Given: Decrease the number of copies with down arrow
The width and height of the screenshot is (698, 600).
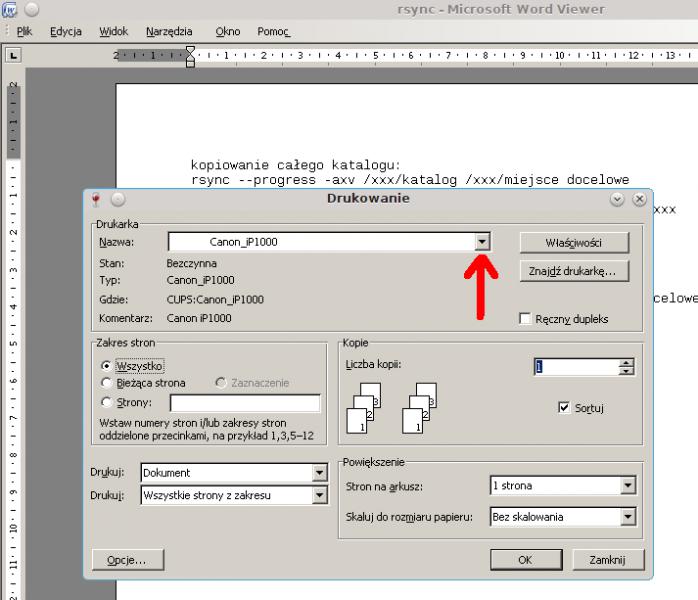Looking at the screenshot, I should click(x=626, y=371).
